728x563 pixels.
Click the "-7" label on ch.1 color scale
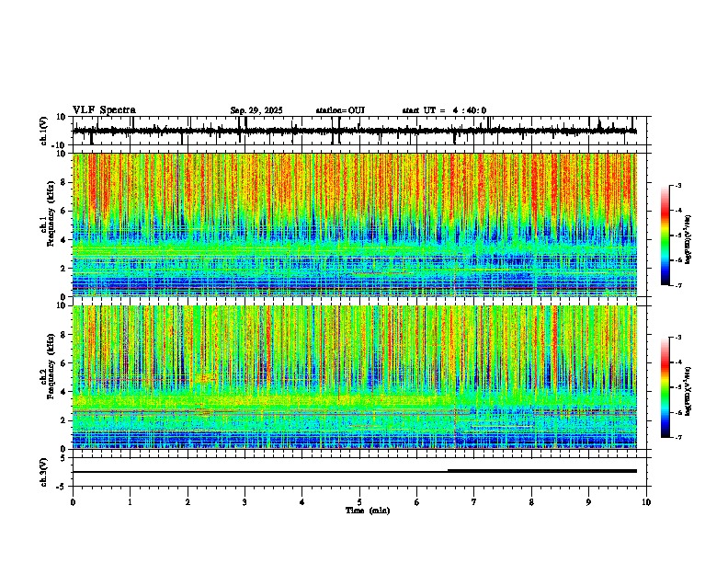click(678, 285)
